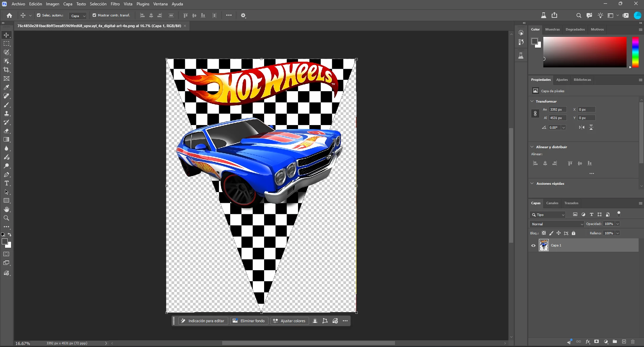Click the Ajustar colores button
The height and width of the screenshot is (347, 644).
(x=289, y=321)
